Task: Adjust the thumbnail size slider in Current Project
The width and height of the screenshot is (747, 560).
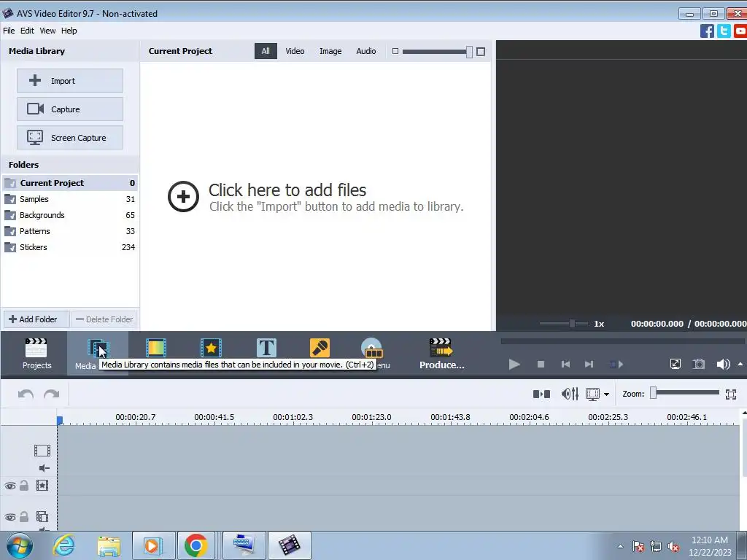Action: [x=469, y=52]
